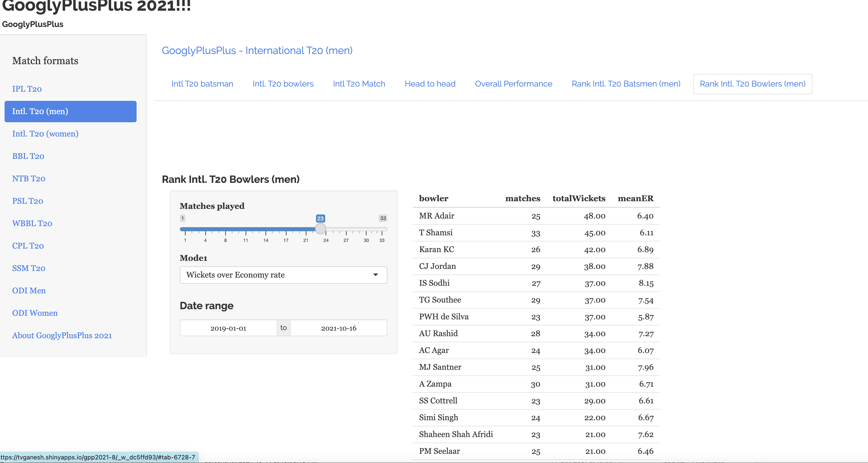Open Intl. T20 (women) format
The image size is (868, 463).
(x=45, y=134)
